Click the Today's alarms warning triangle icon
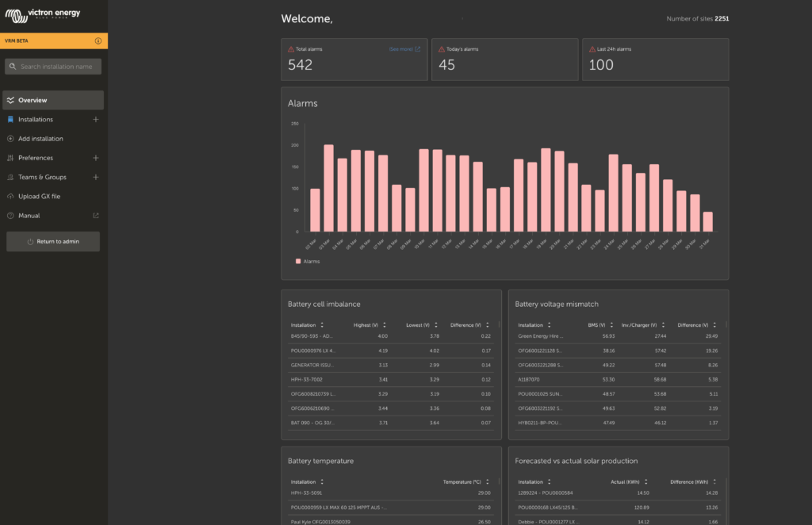 pyautogui.click(x=442, y=49)
